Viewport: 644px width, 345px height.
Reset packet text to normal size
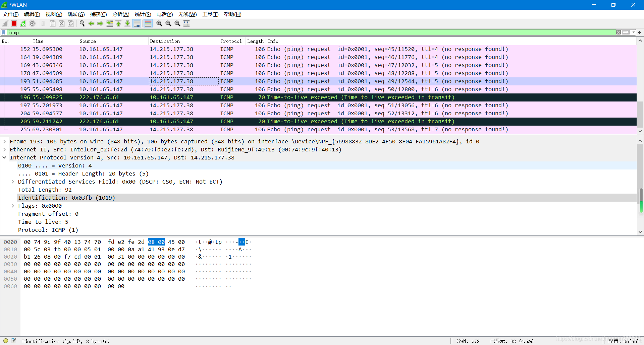pyautogui.click(x=177, y=23)
